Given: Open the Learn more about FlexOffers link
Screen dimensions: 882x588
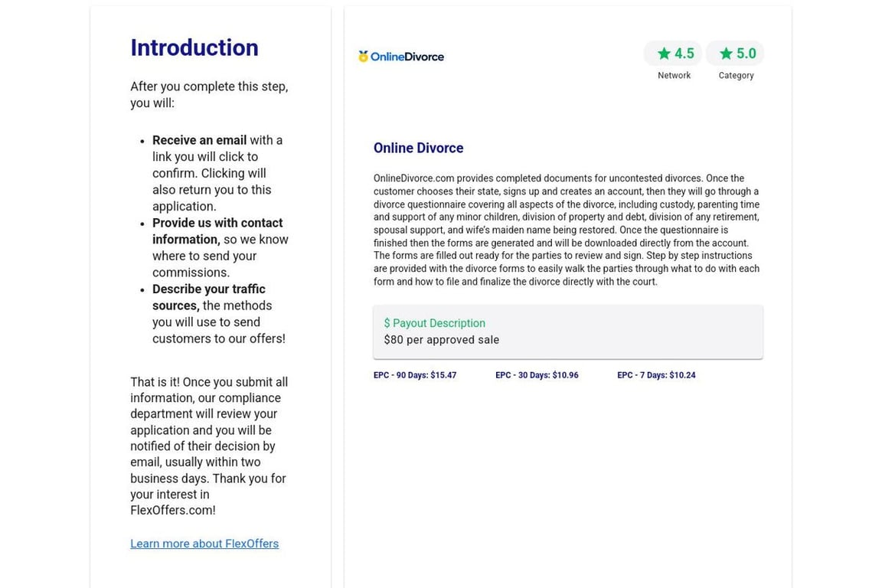Looking at the screenshot, I should click(204, 544).
